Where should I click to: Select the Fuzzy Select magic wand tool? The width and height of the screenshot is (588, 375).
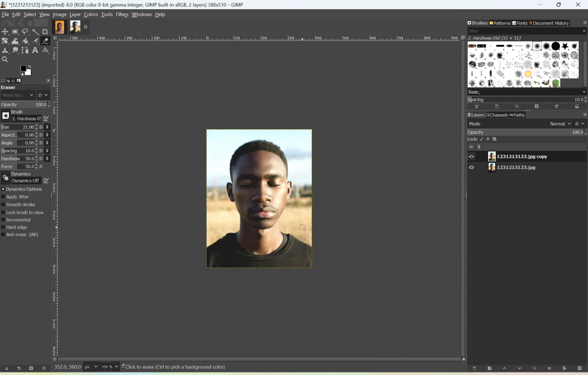coord(35,32)
